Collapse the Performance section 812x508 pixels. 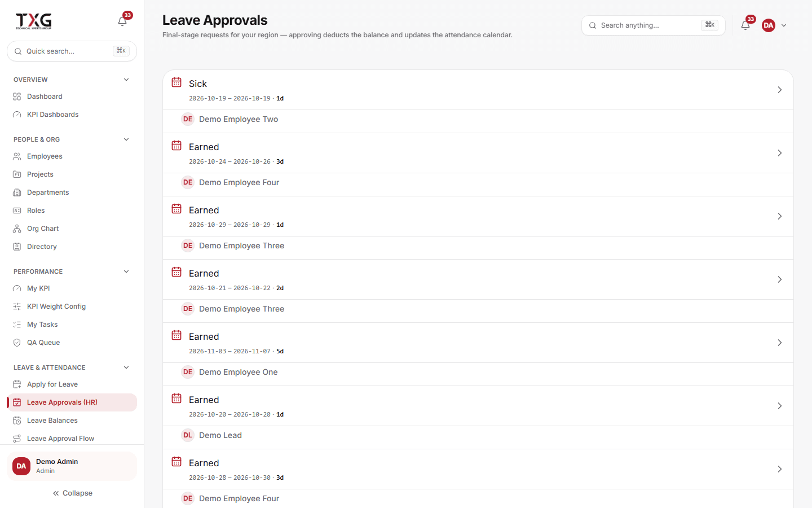click(x=126, y=271)
